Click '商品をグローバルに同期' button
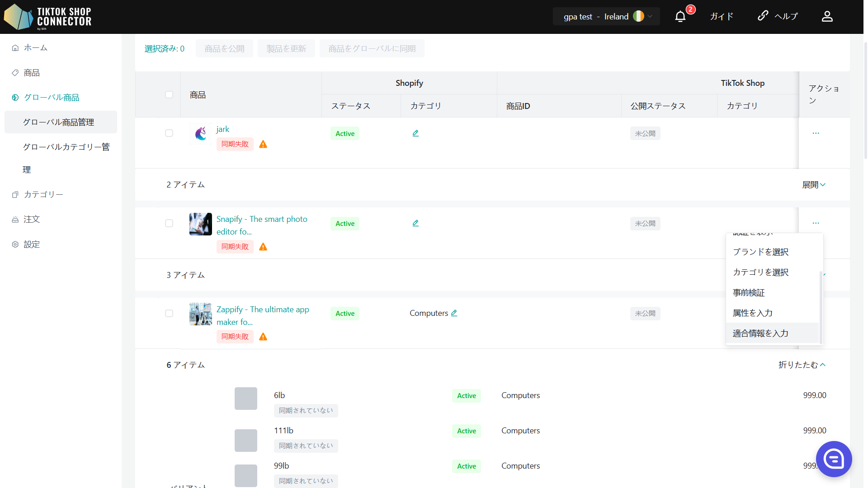Screen dimensions: 868x488 click(372, 49)
